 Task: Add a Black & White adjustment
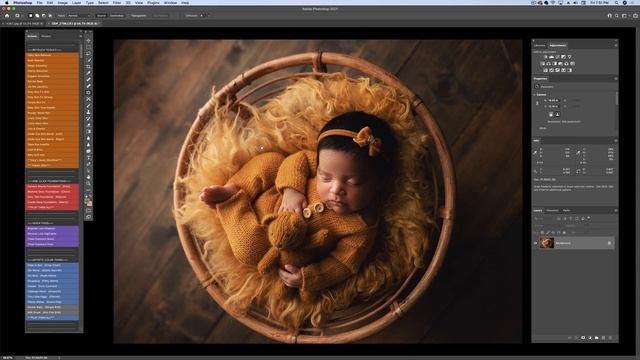[554, 64]
